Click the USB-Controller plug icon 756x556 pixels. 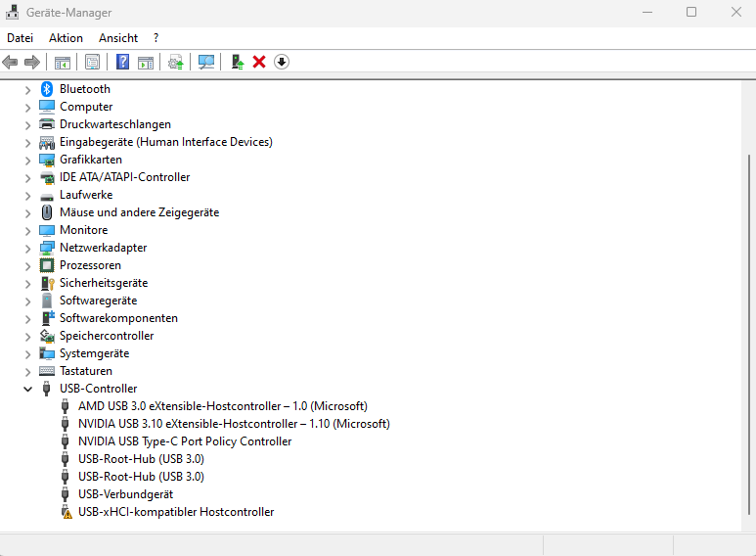point(46,389)
